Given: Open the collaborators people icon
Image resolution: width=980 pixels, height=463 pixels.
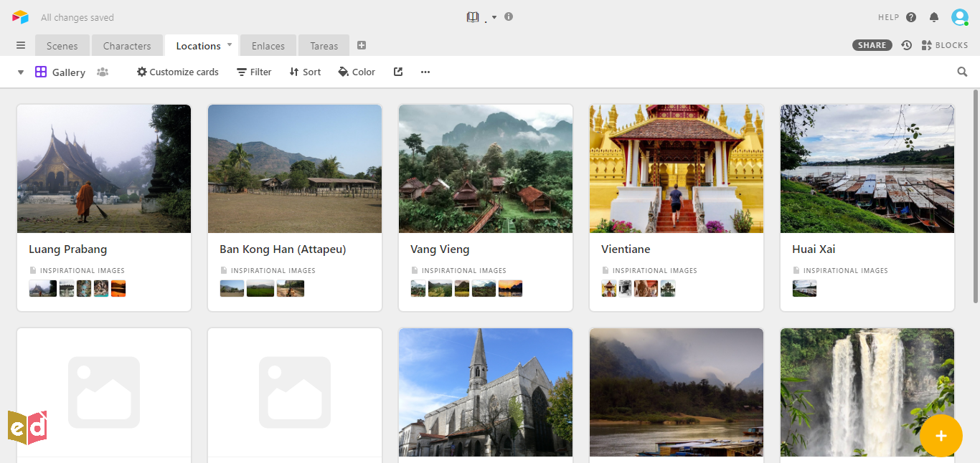Looking at the screenshot, I should [x=103, y=72].
